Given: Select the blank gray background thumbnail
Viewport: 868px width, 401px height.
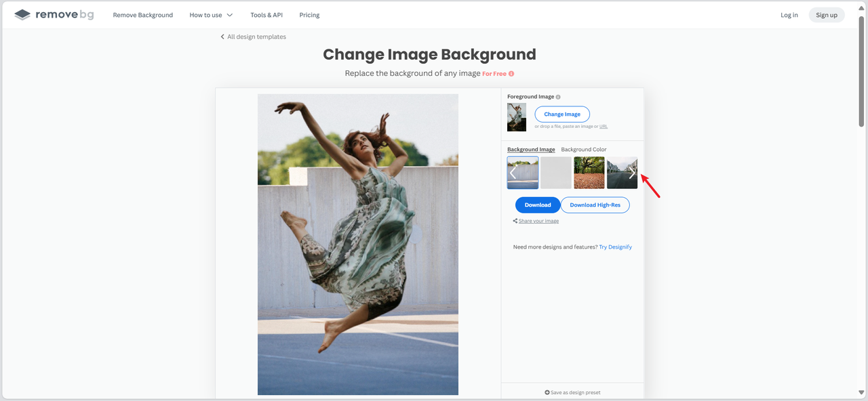Looking at the screenshot, I should pos(556,173).
